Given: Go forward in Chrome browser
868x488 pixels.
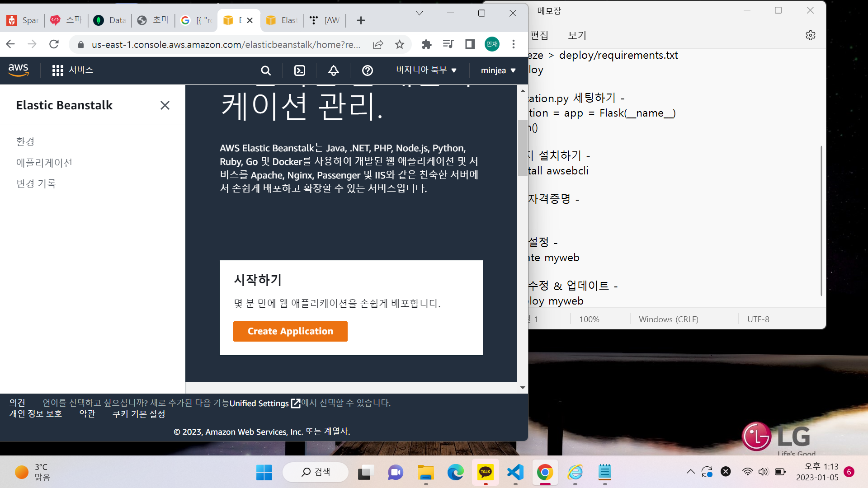Looking at the screenshot, I should (32, 44).
